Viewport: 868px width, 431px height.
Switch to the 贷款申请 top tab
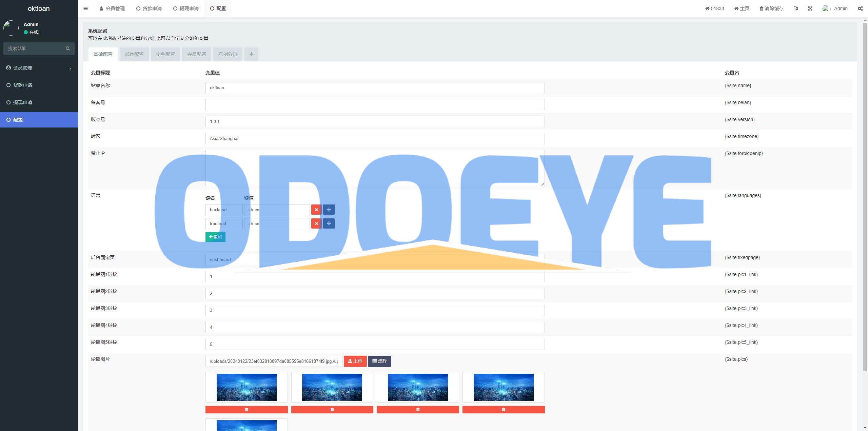pos(149,8)
